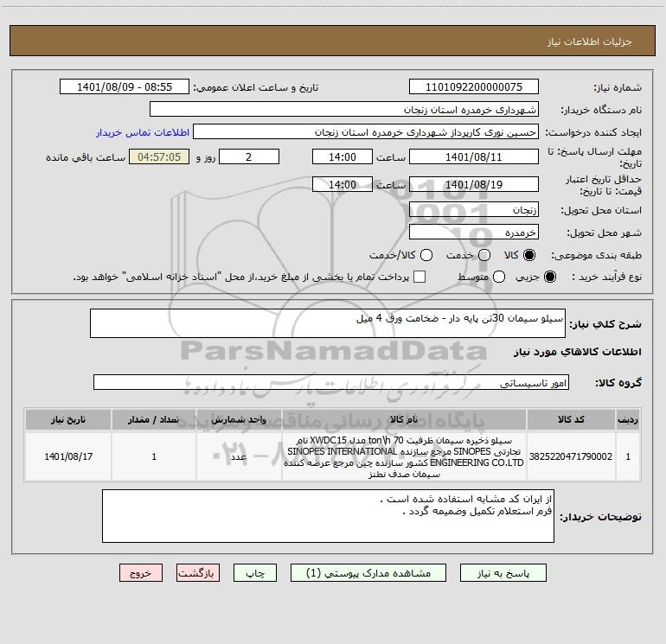666x644 pixels.
Task: Open the اطلاعات تماس خریدار link
Action: (143, 132)
